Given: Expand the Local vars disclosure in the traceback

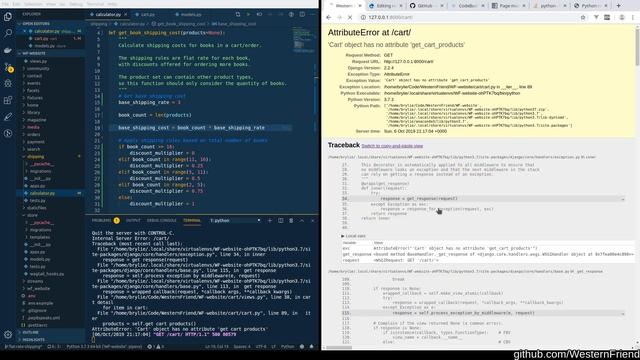Looking at the screenshot, I should (x=353, y=236).
